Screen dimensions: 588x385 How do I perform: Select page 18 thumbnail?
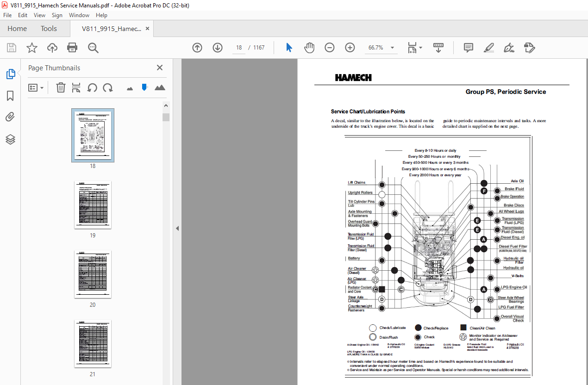[93, 135]
